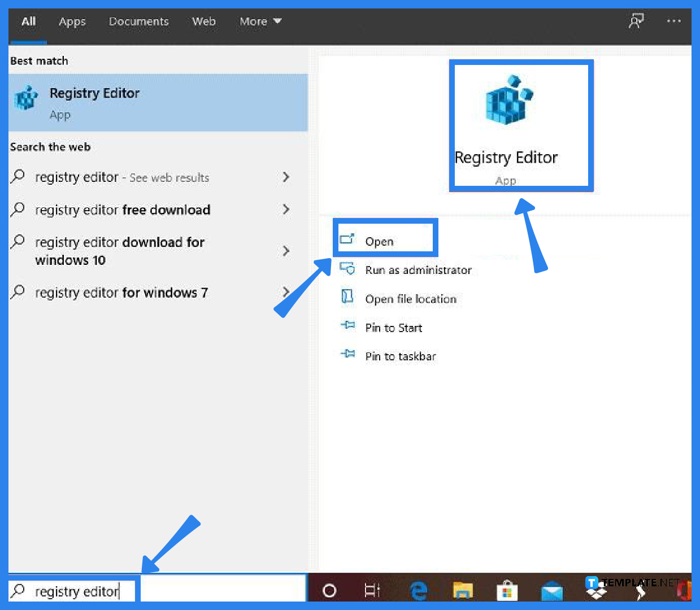Launch Microsoft Edge from the taskbar
Viewport: 700px width, 610px height.
pos(418,590)
